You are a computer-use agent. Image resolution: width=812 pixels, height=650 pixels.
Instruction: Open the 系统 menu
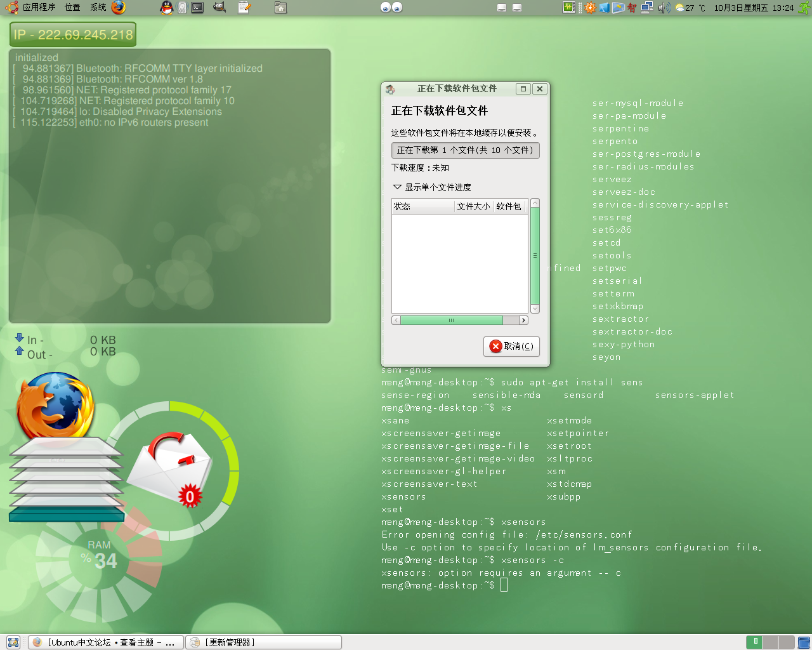tap(98, 8)
